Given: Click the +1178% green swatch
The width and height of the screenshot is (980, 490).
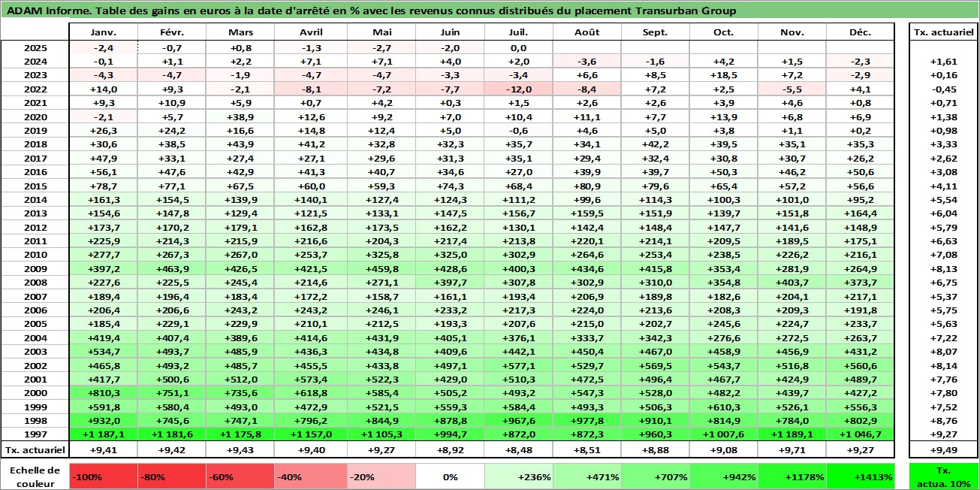Looking at the screenshot, I should [x=792, y=476].
